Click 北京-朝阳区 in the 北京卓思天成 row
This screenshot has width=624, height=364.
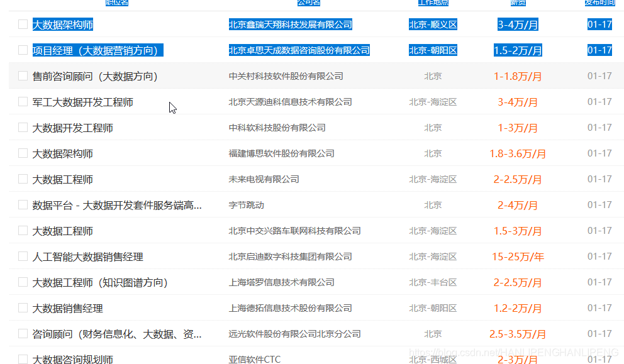pos(433,50)
